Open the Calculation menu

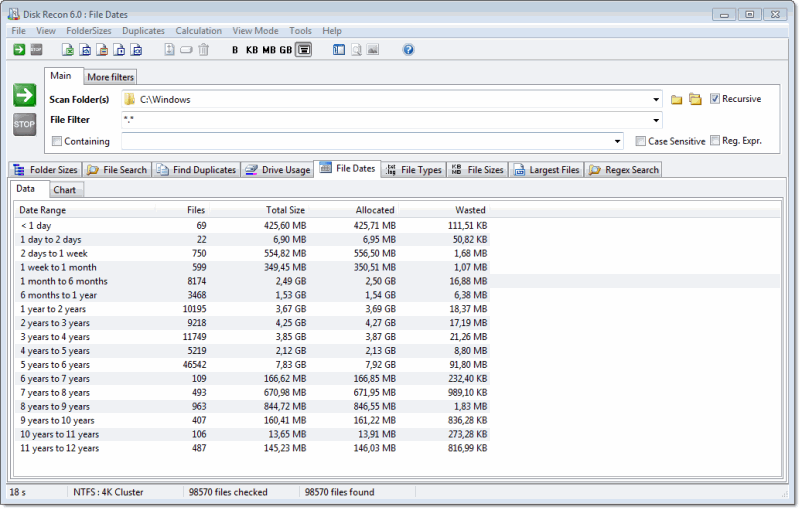tap(198, 31)
